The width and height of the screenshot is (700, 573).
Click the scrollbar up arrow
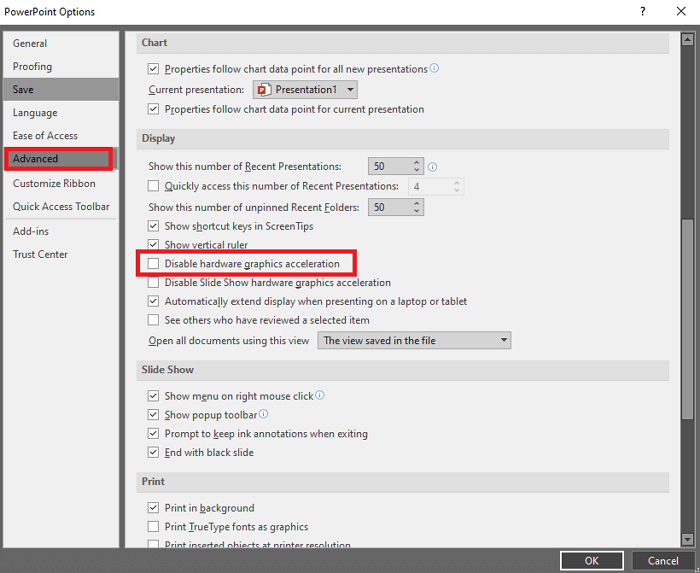click(x=688, y=40)
